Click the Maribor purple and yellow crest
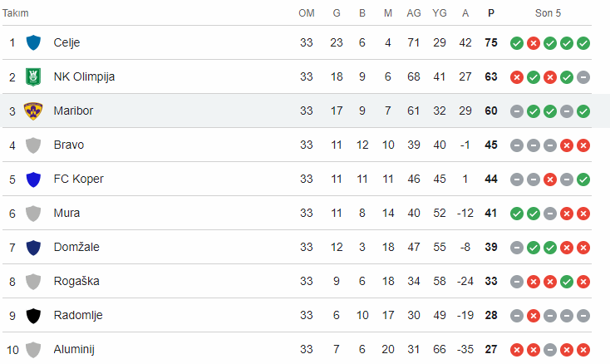Image resolution: width=610 pixels, height=364 pixels. (x=33, y=111)
